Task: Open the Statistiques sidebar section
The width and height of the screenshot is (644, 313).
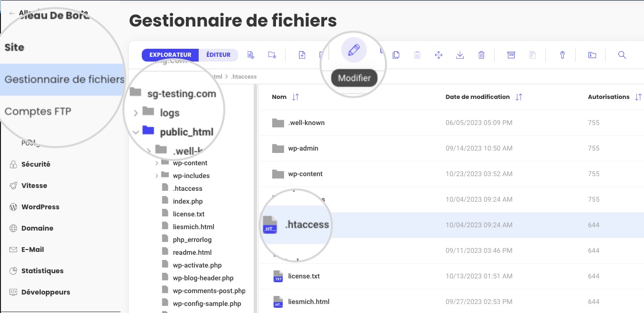Action: 42,271
